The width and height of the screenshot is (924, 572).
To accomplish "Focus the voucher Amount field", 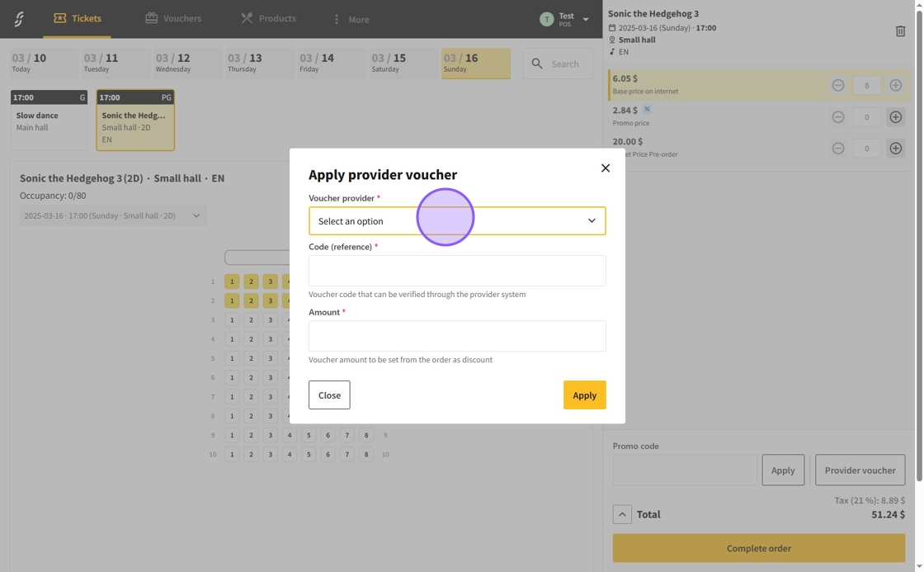I will (457, 336).
